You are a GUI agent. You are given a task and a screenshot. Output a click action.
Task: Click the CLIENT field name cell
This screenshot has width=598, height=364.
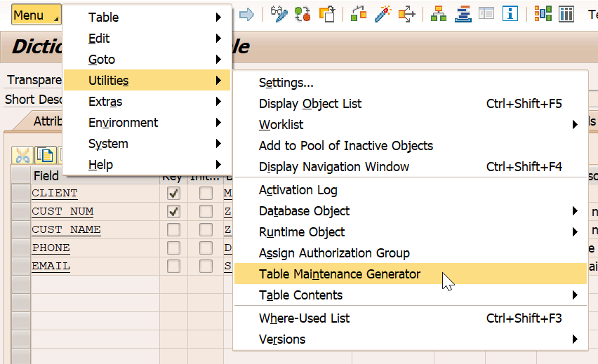[95, 194]
